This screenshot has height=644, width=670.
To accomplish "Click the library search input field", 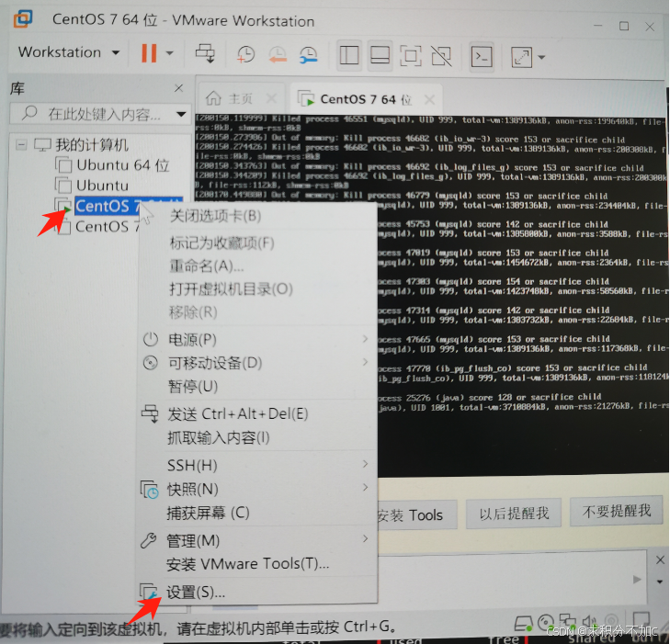I will click(92, 114).
